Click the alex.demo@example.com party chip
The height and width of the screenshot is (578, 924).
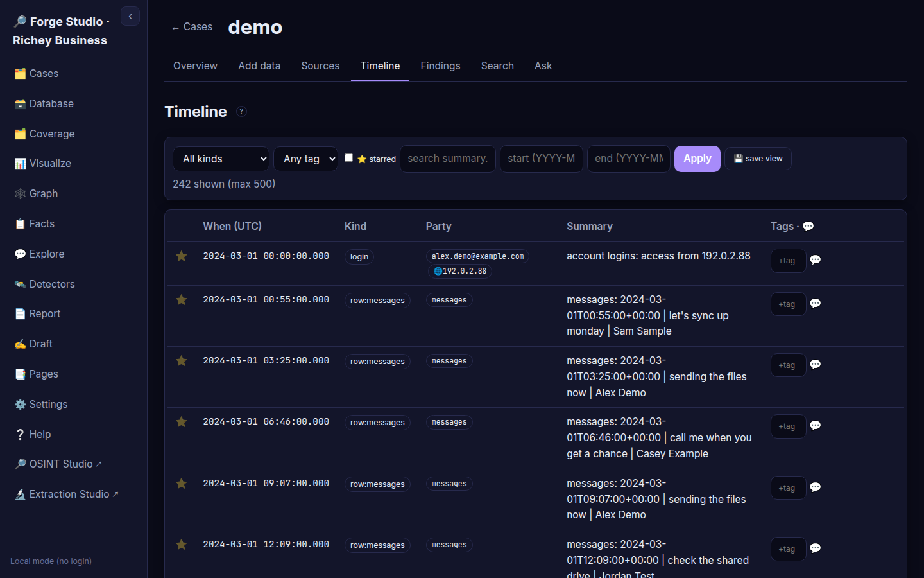point(477,256)
